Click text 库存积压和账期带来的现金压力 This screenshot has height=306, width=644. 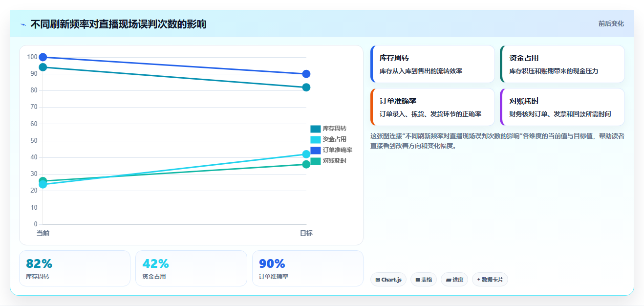click(x=554, y=71)
